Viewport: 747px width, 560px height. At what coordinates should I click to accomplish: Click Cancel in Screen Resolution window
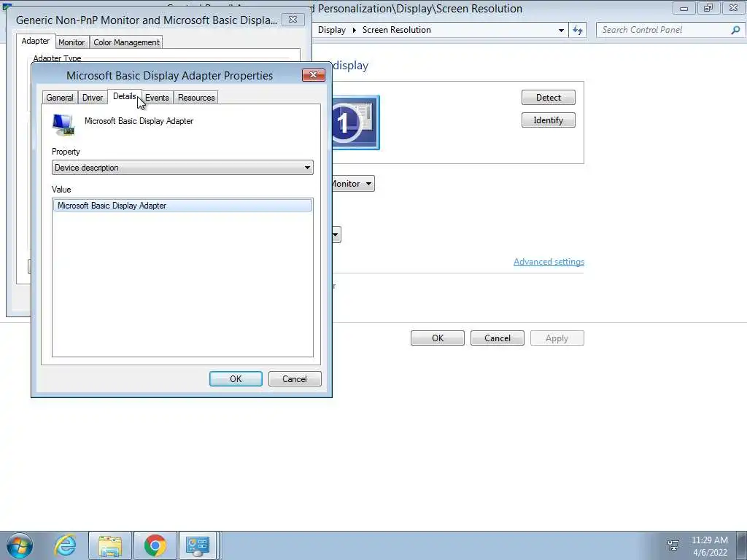(x=498, y=338)
